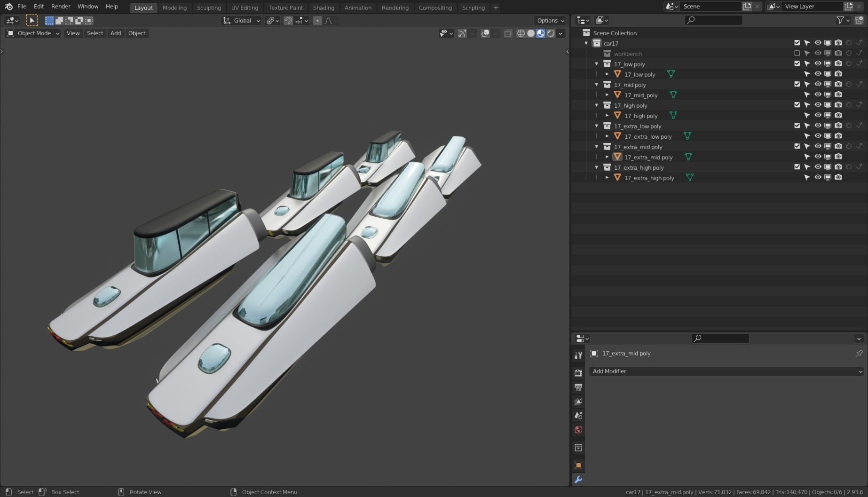Toggle snapping magnet icon

click(x=288, y=20)
